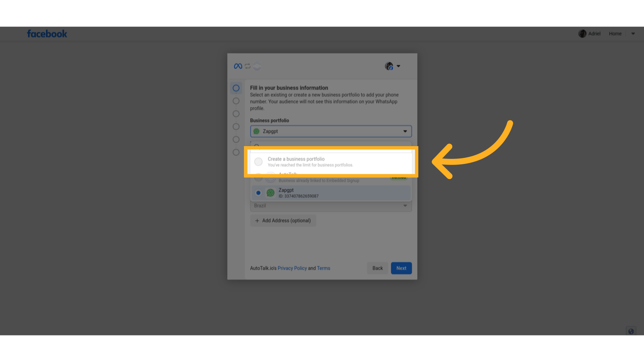Open the Business portfolio dropdown showing Zapgpt
The image size is (644, 362).
pos(331,131)
